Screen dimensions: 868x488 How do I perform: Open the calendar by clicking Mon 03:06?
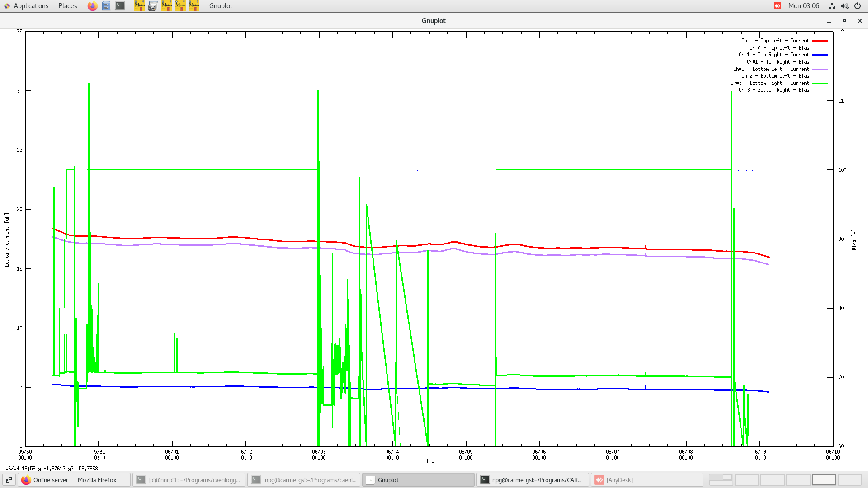coord(804,6)
